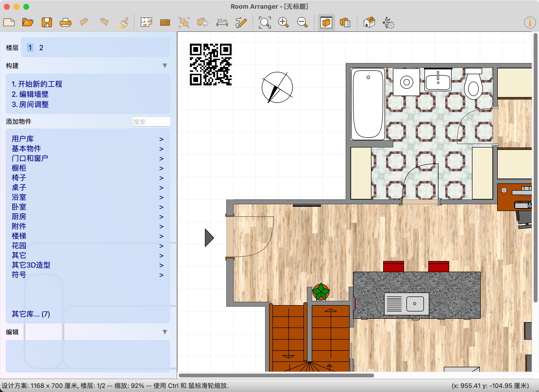Select the bathtub in the bathroom
This screenshot has height=392, width=539.
click(x=368, y=104)
